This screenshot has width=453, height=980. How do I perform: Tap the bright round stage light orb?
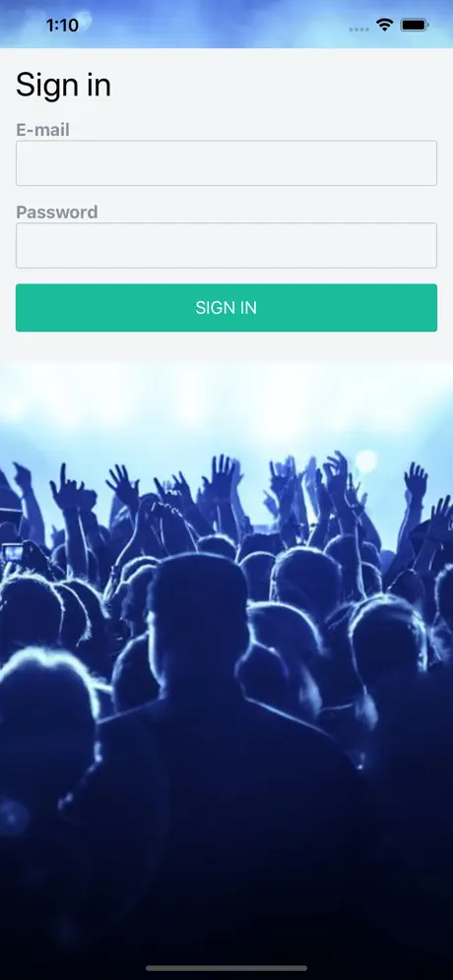coord(366,461)
